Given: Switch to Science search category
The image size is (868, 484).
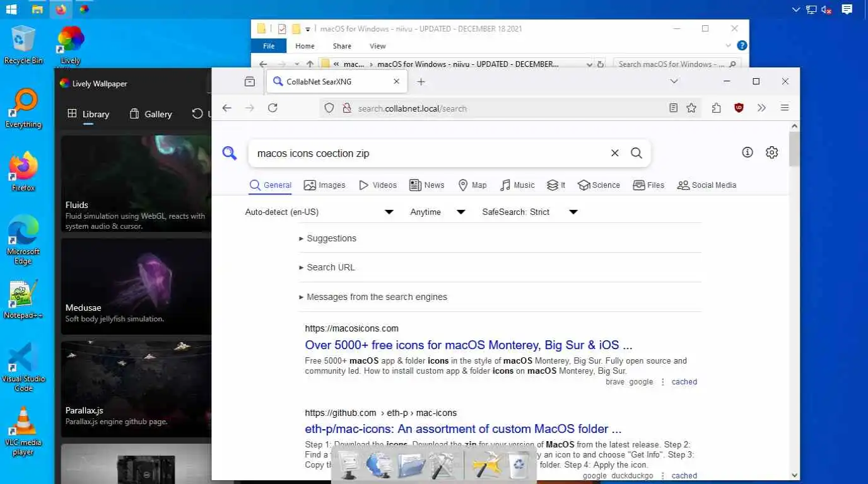Looking at the screenshot, I should click(x=599, y=185).
